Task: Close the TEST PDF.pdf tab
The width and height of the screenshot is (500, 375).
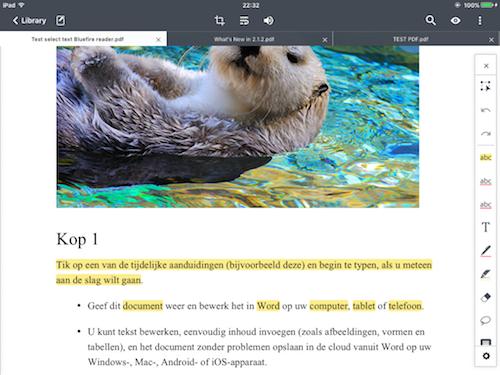Action: pyautogui.click(x=491, y=40)
